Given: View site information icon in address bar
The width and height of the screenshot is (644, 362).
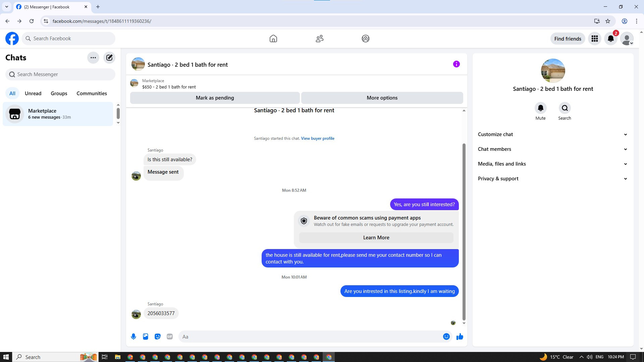Looking at the screenshot, I should 46,21.
